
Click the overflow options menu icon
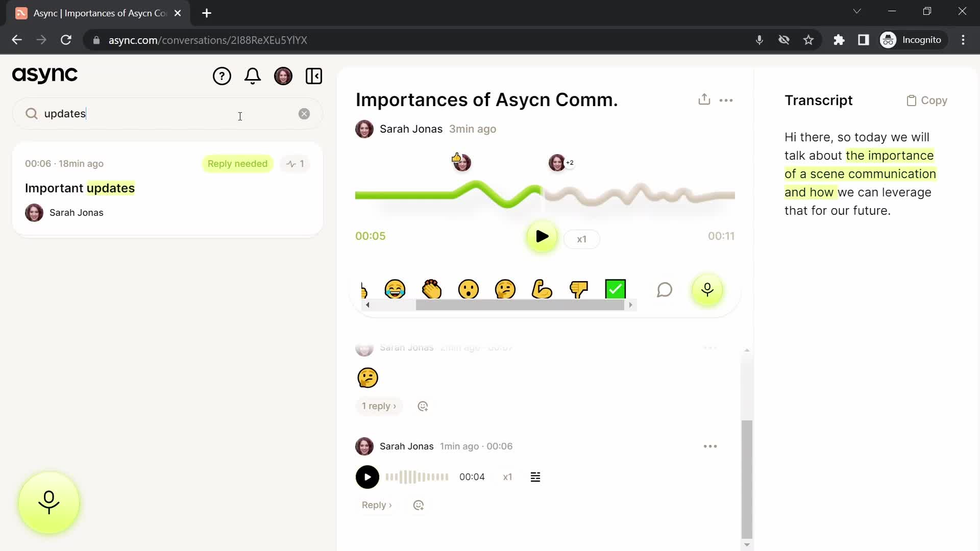click(x=726, y=99)
